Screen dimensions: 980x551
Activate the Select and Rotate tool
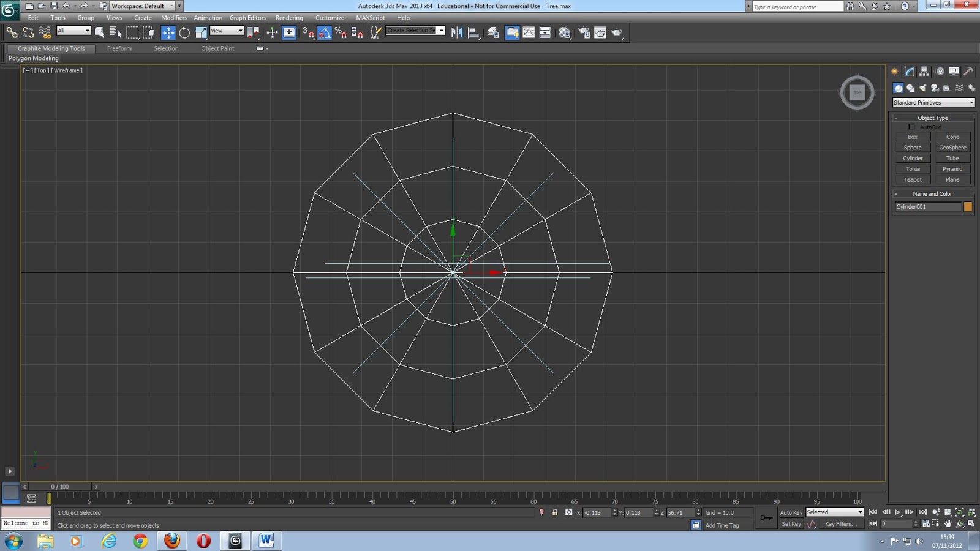point(184,32)
